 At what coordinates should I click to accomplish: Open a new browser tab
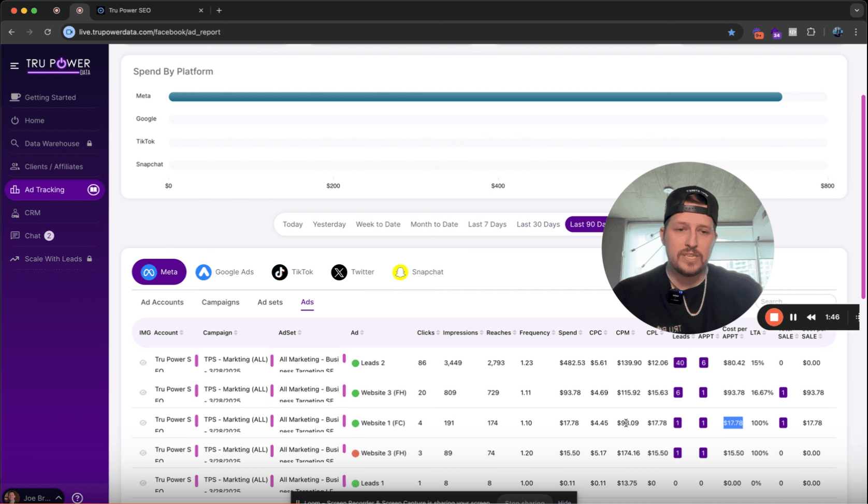219,10
